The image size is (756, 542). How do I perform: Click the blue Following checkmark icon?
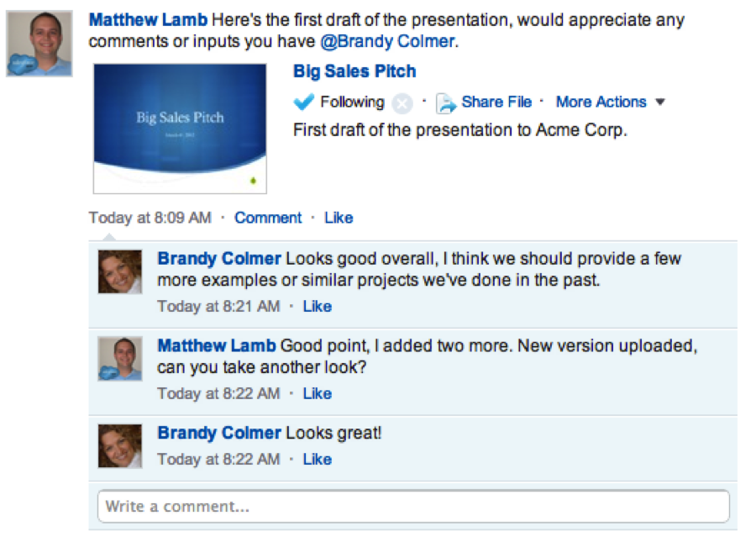(303, 102)
